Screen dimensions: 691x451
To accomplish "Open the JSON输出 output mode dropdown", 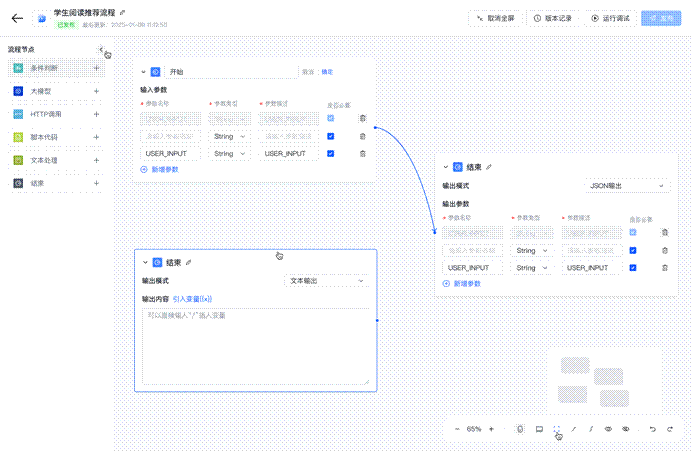I will 627,186.
